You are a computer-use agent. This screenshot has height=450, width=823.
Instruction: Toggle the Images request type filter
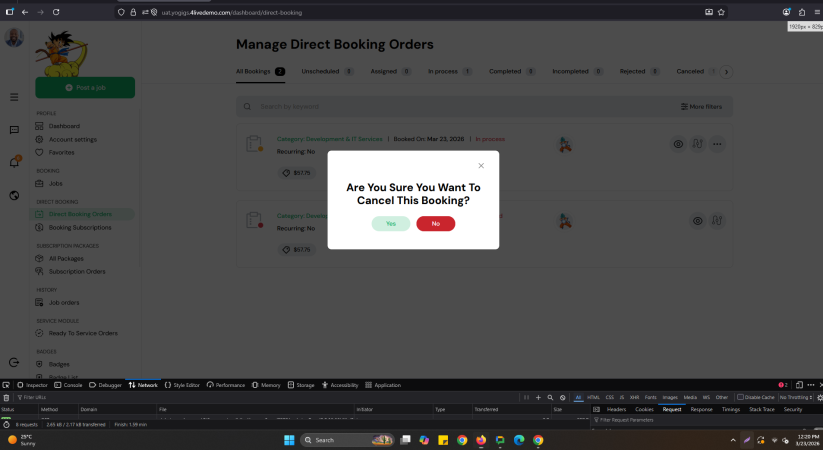pos(669,397)
